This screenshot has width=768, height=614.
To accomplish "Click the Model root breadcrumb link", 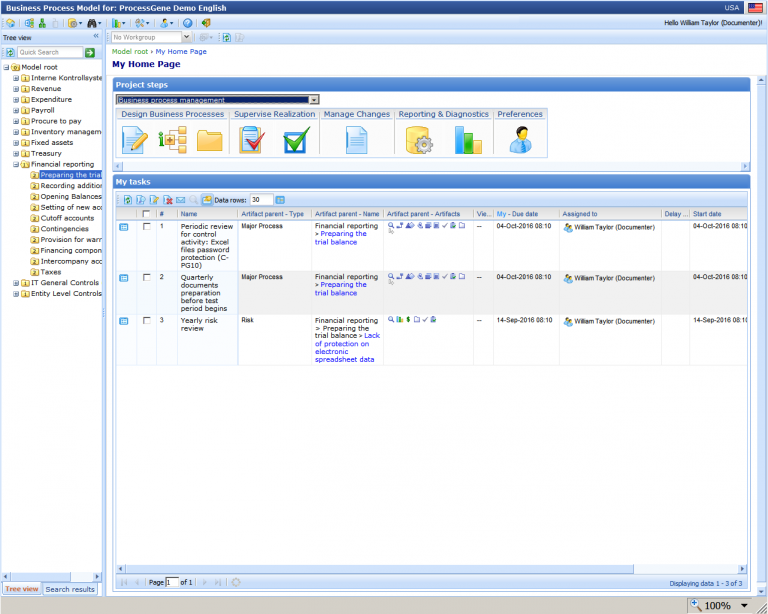I will click(x=130, y=51).
